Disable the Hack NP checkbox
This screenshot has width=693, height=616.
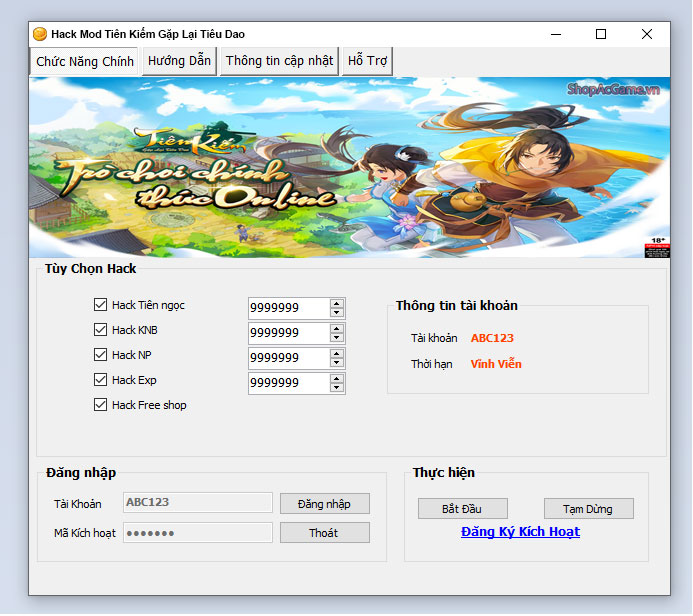[100, 355]
